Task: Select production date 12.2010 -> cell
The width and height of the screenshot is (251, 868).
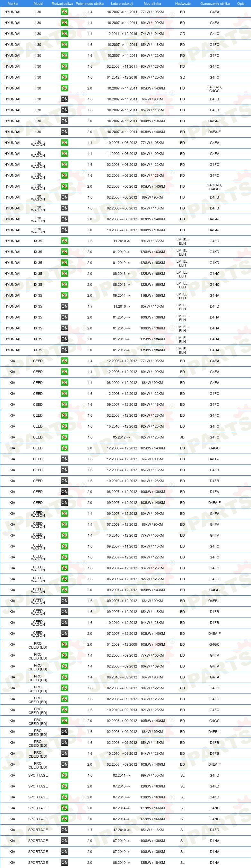Action: pyautogui.click(x=121, y=830)
